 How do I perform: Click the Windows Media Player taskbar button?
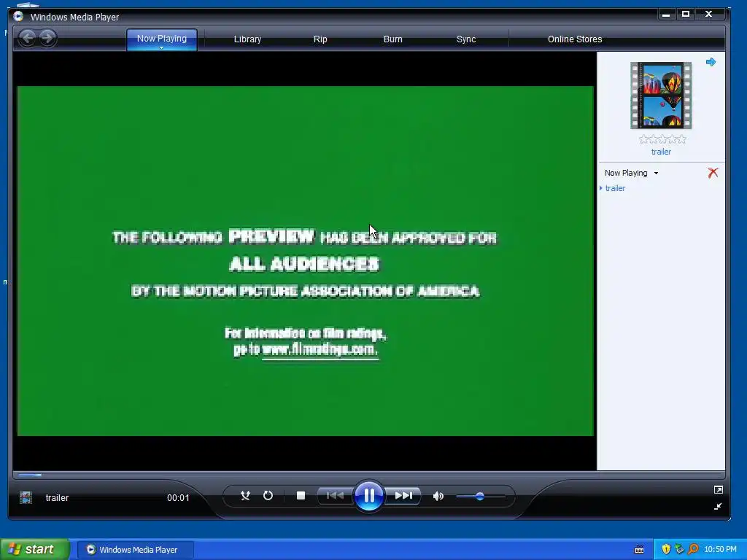tap(135, 550)
